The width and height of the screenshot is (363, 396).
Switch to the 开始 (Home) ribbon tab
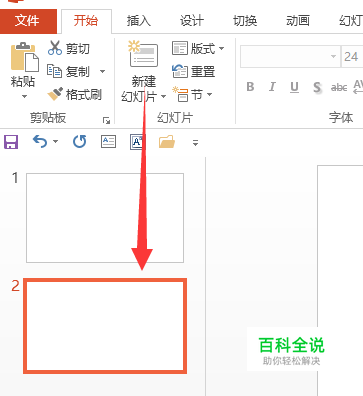86,21
